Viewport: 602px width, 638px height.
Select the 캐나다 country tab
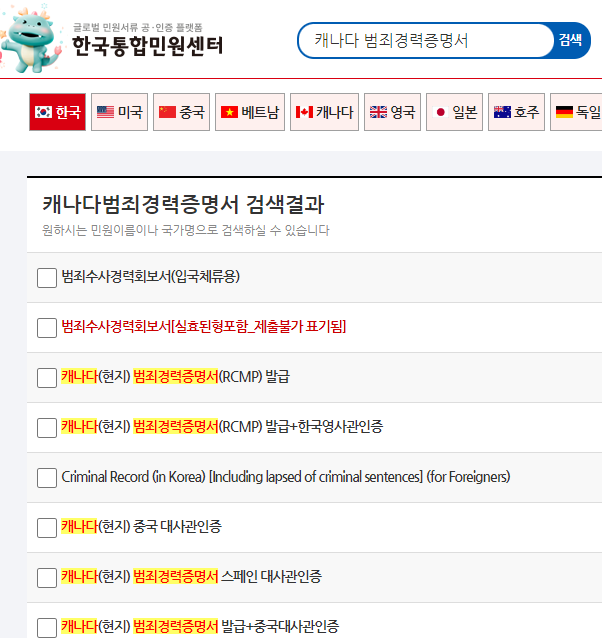[324, 112]
